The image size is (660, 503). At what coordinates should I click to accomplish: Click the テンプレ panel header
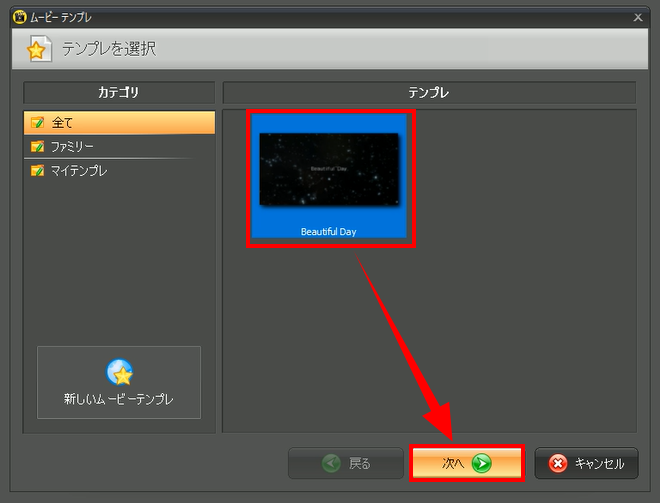(x=429, y=93)
